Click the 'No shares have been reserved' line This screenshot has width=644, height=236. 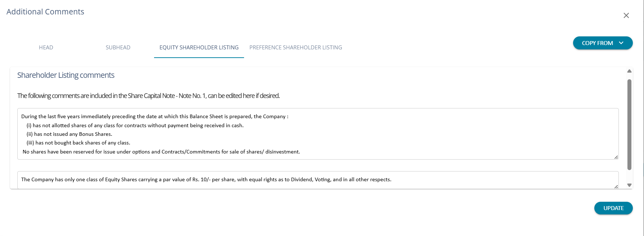[161, 152]
